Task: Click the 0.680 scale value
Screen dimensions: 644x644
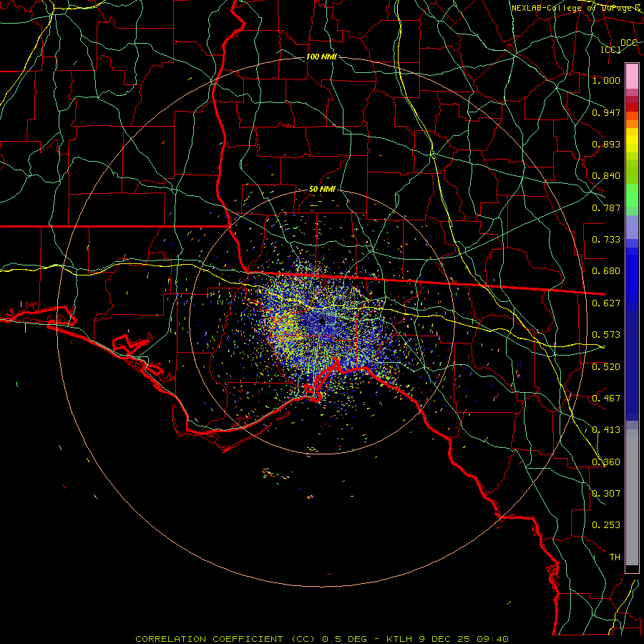Action: 606,271
